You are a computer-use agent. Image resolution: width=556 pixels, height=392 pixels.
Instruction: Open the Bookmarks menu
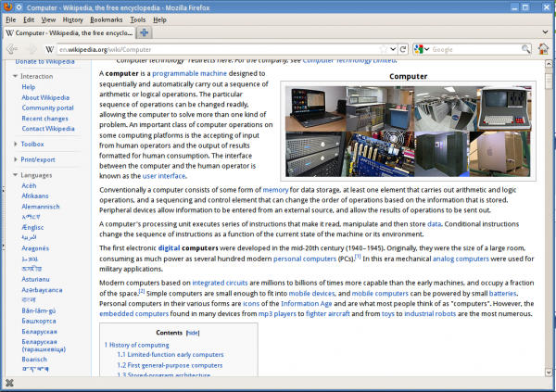(x=106, y=19)
